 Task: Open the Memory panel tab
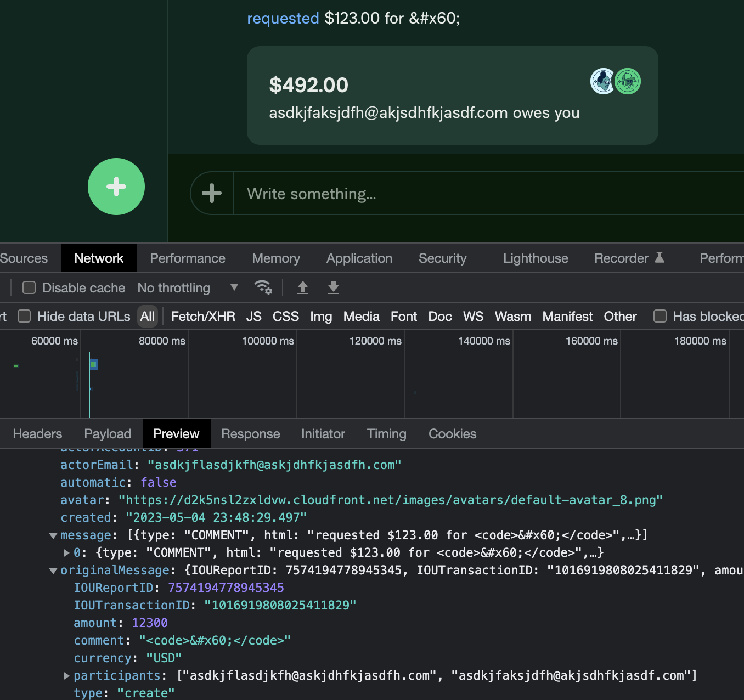pyautogui.click(x=276, y=258)
